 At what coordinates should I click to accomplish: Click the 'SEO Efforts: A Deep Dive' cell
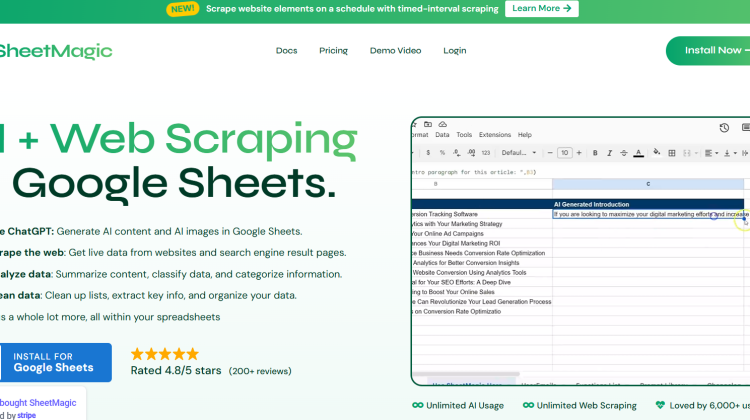coord(482,282)
